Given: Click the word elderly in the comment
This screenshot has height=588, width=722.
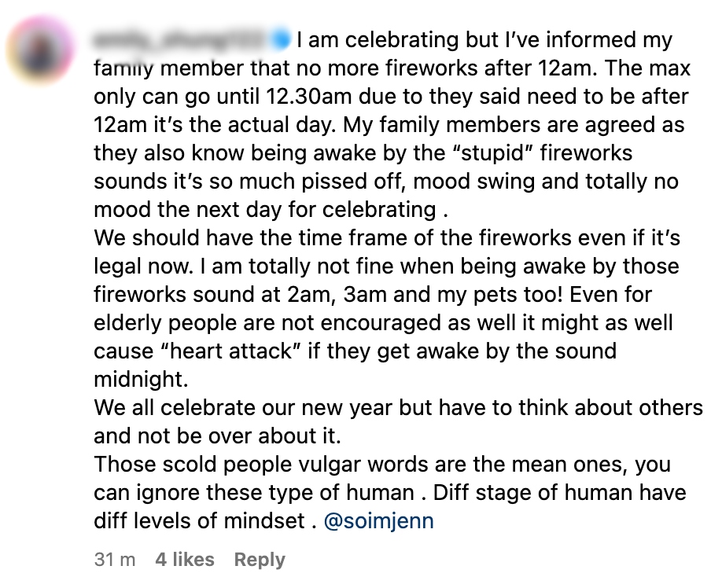Looking at the screenshot, I should click(x=128, y=322).
